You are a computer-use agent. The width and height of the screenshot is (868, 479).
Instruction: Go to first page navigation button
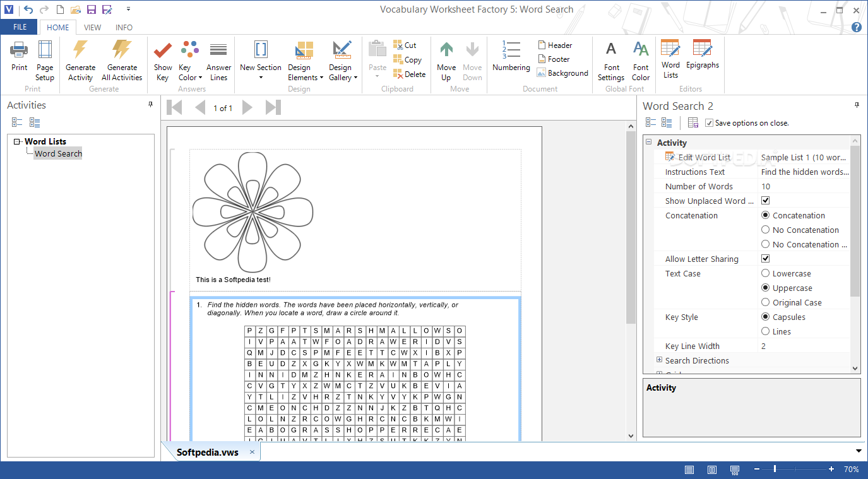[174, 107]
